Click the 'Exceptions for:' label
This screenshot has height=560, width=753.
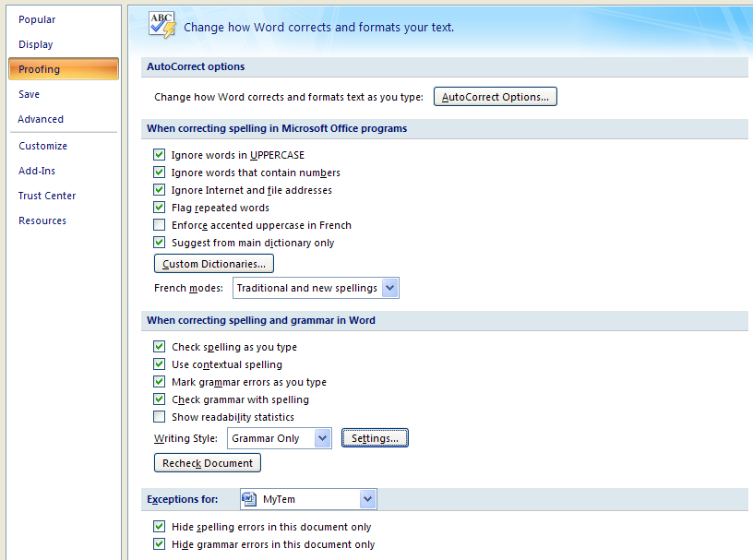[182, 499]
